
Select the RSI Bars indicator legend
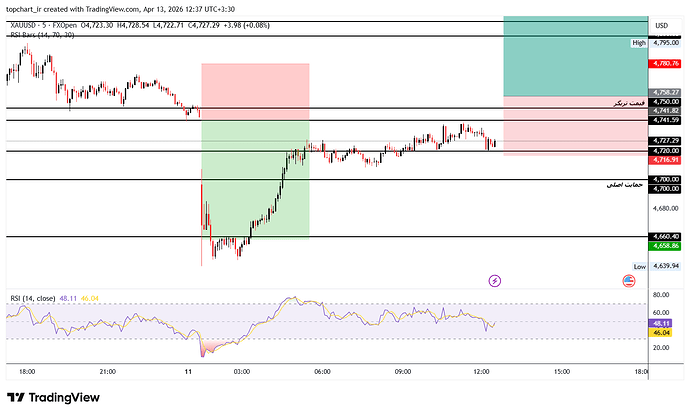(x=42, y=35)
